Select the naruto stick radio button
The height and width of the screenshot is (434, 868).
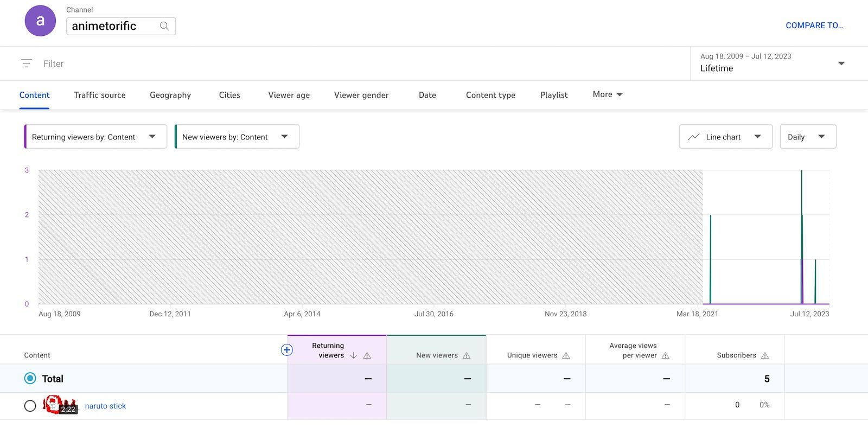click(30, 406)
